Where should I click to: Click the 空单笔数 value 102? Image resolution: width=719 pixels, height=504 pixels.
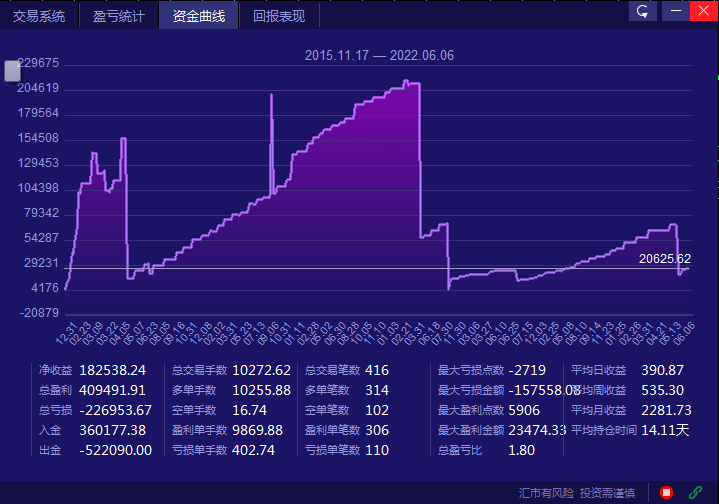377,410
